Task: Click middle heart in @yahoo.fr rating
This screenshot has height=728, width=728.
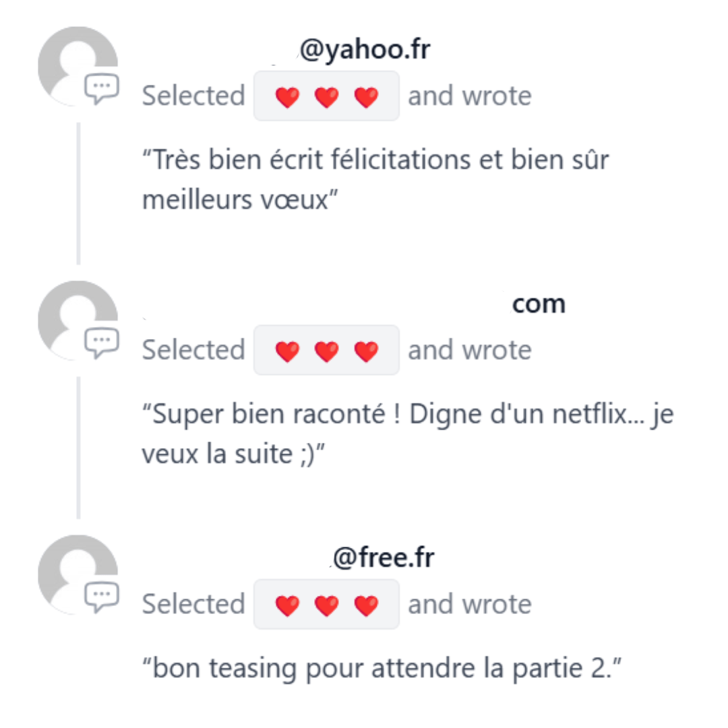Action: tap(326, 98)
